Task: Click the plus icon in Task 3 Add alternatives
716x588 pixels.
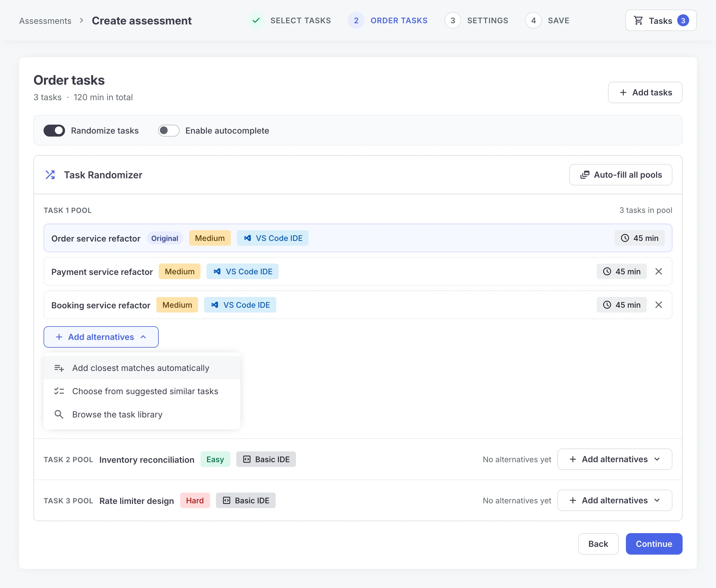Action: (x=573, y=501)
